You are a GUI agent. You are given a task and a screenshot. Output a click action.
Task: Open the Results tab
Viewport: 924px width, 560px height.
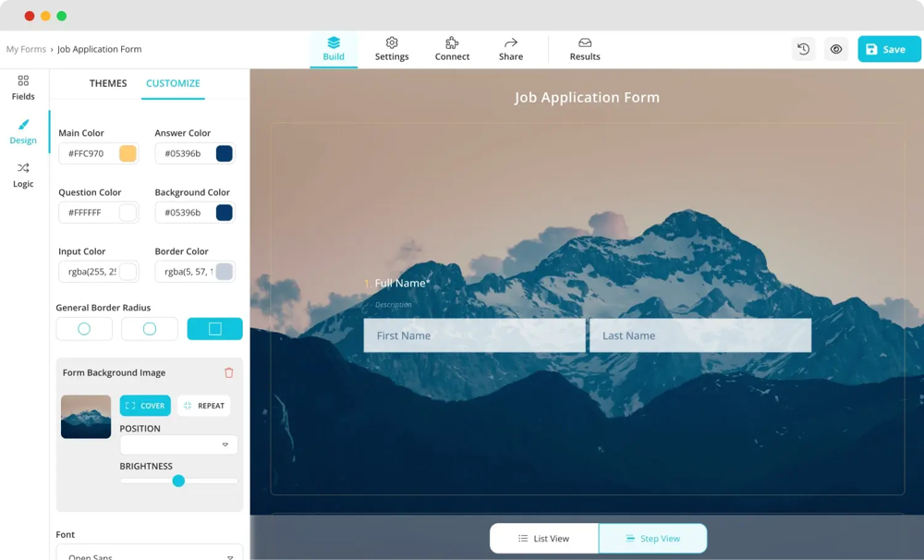(584, 49)
